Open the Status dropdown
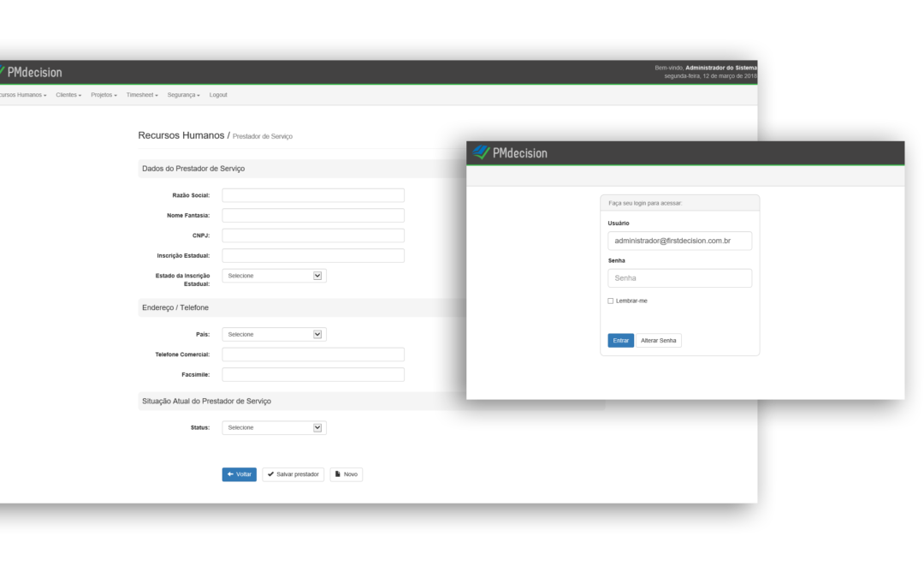The height and width of the screenshot is (578, 924). point(274,427)
